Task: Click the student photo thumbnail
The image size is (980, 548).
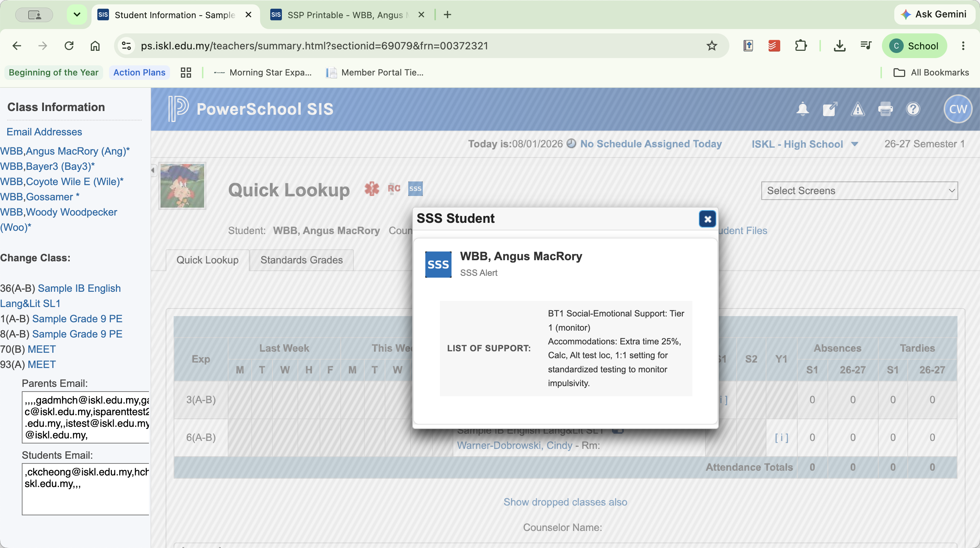Action: [x=182, y=186]
